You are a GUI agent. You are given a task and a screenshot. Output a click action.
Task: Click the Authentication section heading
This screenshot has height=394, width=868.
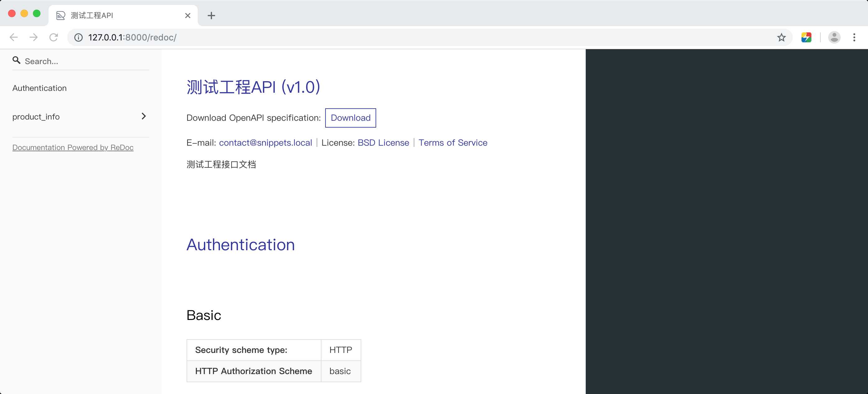point(241,245)
